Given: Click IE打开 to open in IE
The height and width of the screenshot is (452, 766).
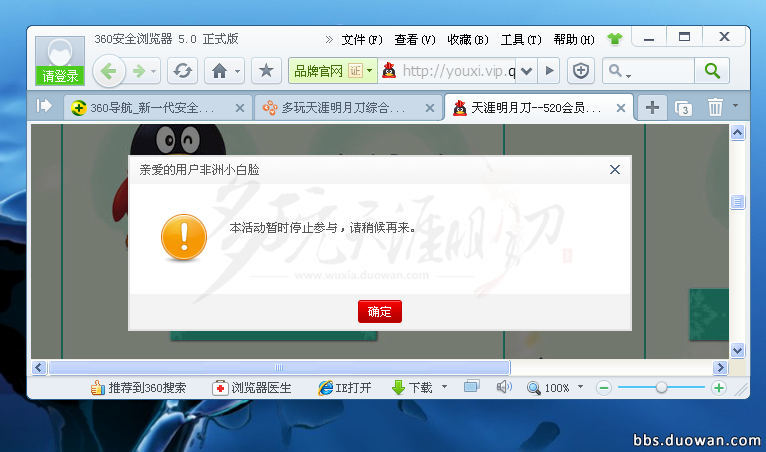Looking at the screenshot, I should (345, 388).
